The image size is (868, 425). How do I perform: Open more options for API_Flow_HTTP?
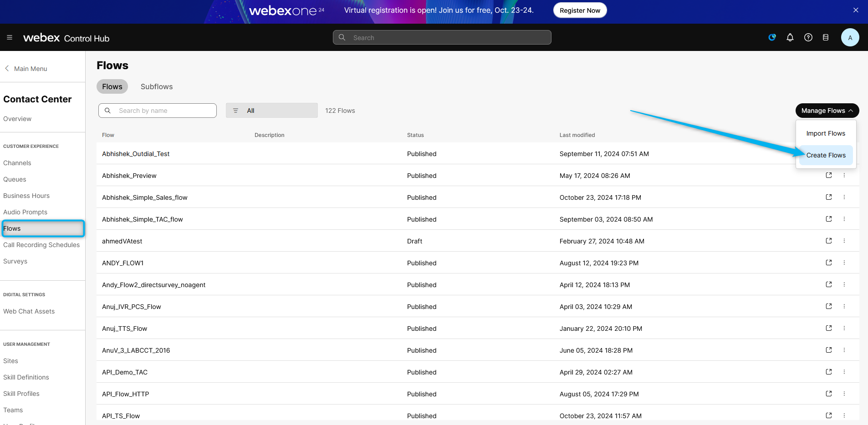(x=844, y=394)
